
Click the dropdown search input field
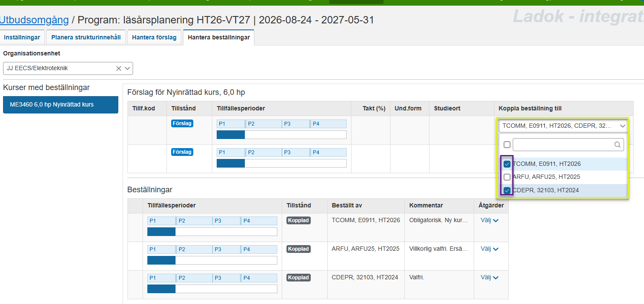tap(563, 145)
